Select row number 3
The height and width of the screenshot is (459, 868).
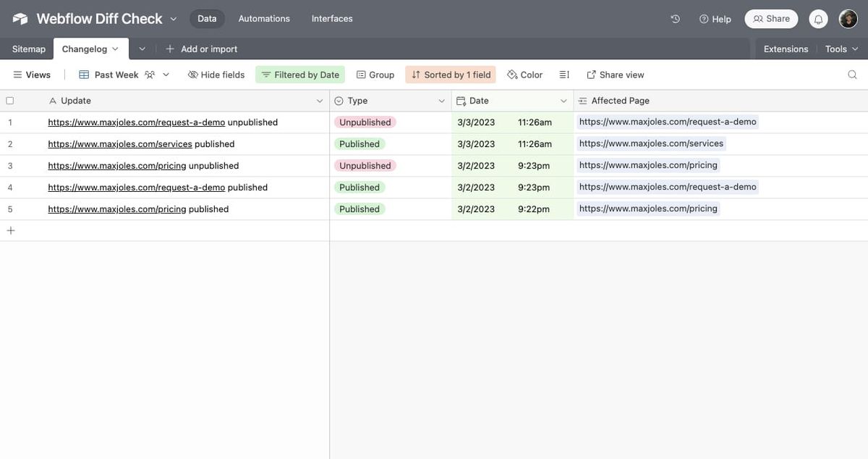point(10,166)
